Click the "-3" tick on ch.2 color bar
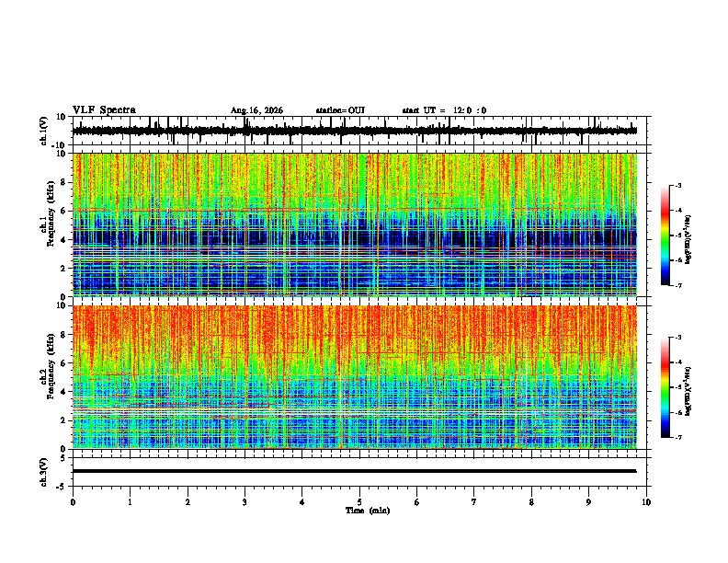The image size is (728, 563). pos(678,338)
